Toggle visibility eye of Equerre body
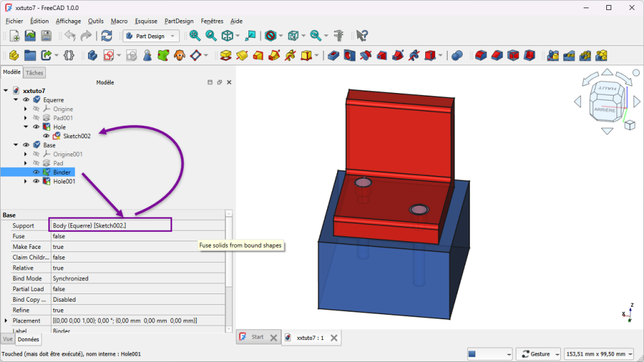The width and height of the screenshot is (644, 362). [x=26, y=100]
